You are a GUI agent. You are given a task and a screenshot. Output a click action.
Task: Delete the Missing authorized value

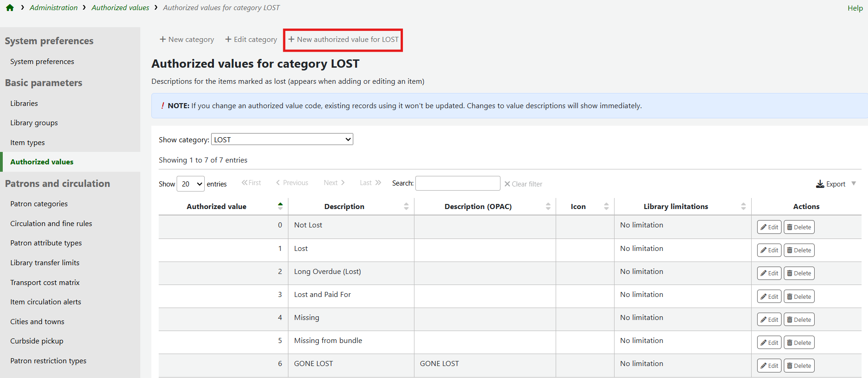[x=799, y=320]
